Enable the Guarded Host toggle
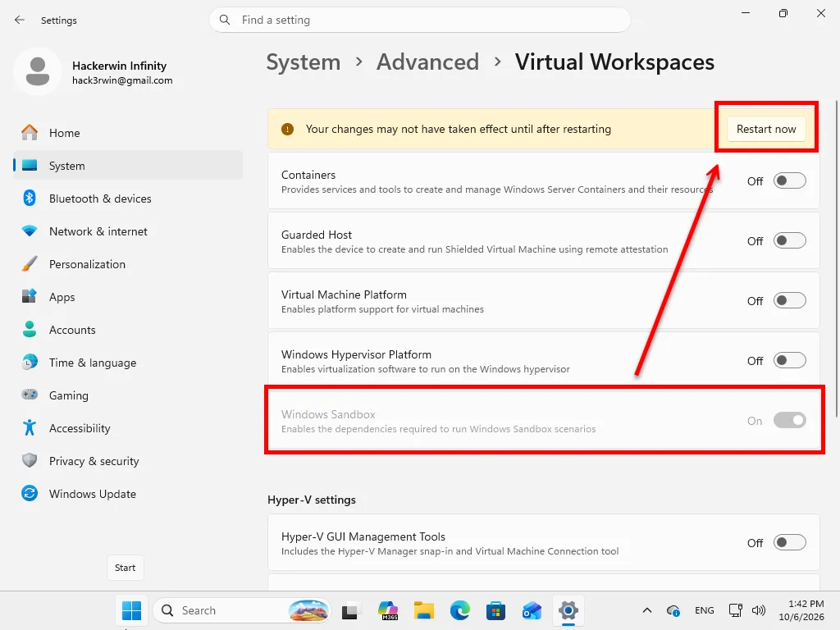Screen dimensions: 840x630 (790, 241)
